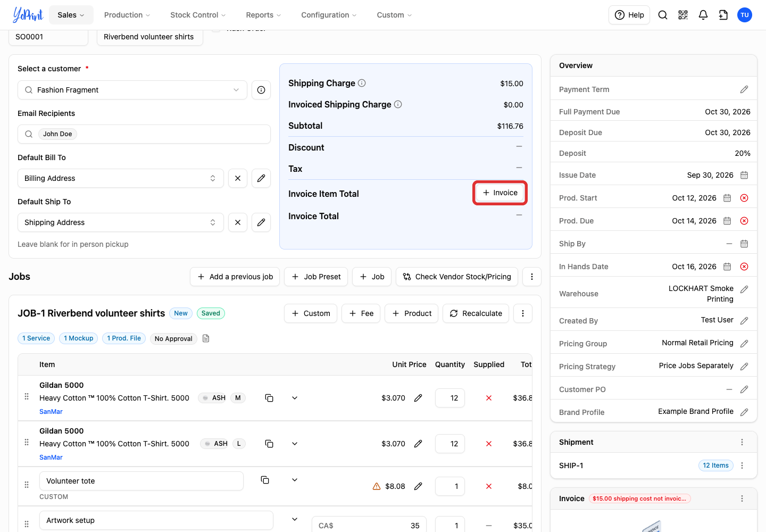Open the Production menu
The height and width of the screenshot is (532, 766).
point(127,15)
